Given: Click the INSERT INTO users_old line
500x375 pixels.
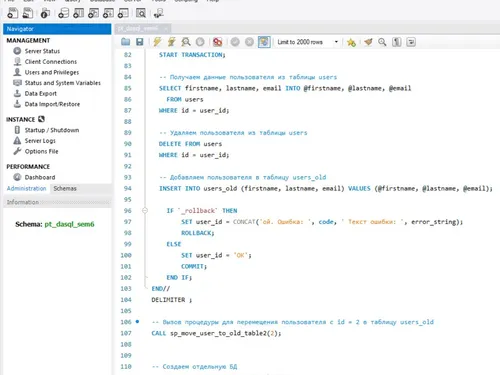Looking at the screenshot, I should 326,189.
